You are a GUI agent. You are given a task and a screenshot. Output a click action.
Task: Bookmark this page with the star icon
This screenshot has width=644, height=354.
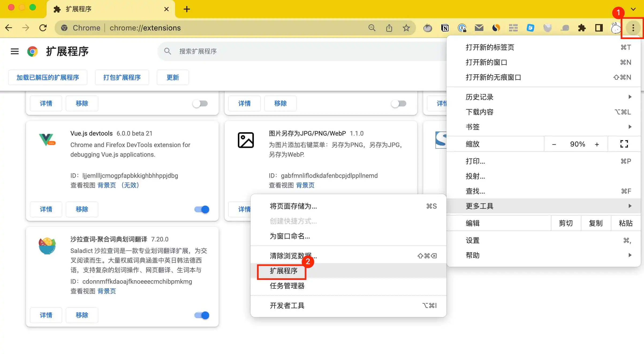coord(406,28)
